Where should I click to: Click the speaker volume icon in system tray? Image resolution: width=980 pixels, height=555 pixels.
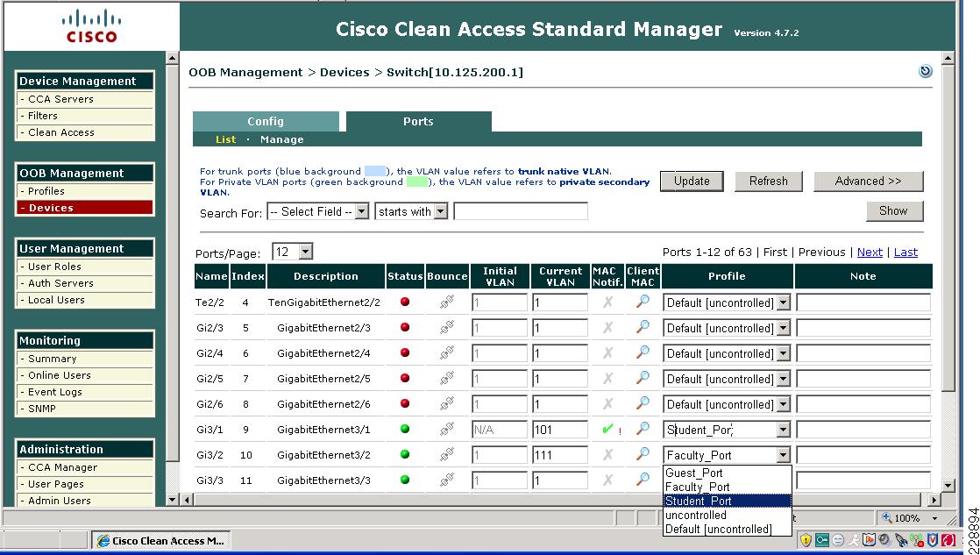884,540
